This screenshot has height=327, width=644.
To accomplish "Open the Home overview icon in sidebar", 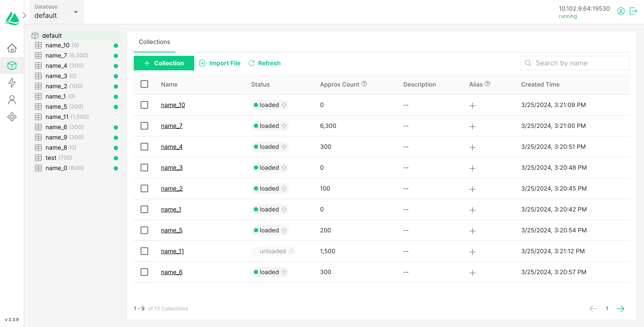I will point(12,48).
